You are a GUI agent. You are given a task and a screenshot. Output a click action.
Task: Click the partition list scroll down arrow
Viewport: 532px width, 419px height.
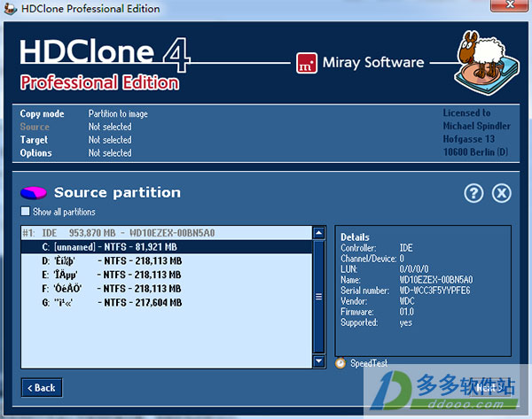click(x=318, y=361)
